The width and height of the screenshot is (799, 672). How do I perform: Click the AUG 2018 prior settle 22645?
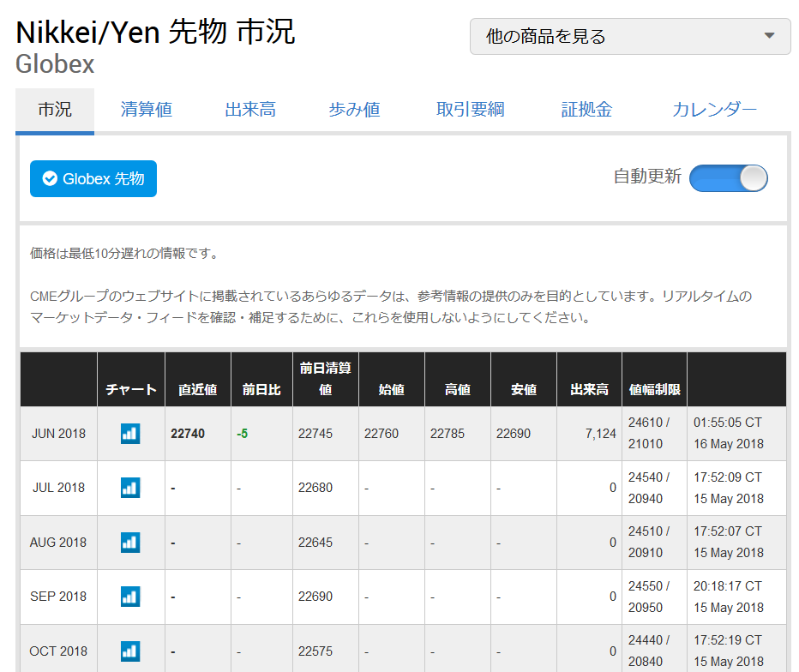[315, 542]
